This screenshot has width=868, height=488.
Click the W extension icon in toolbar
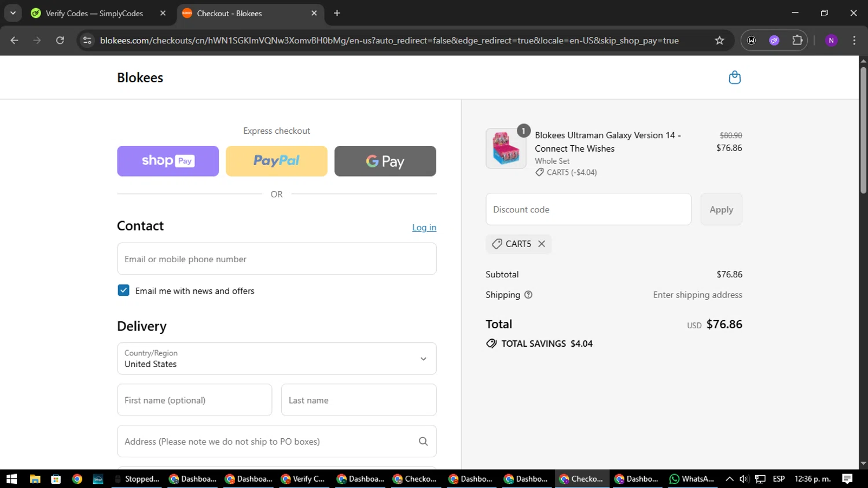751,41
